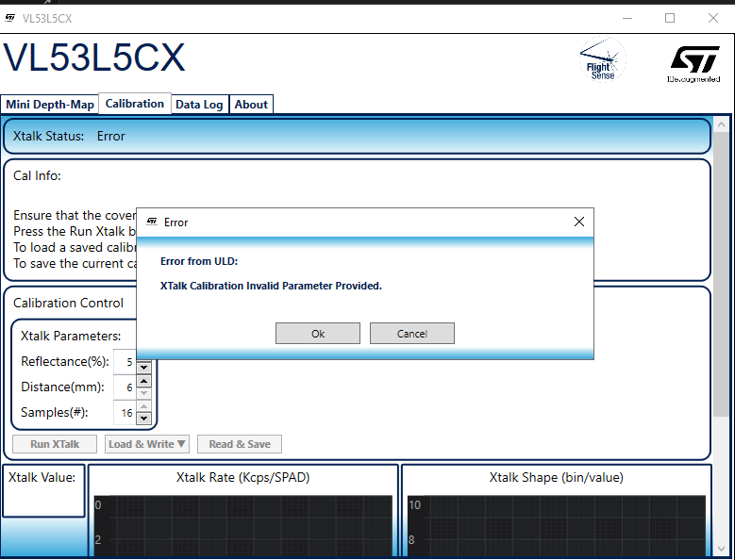Click the 'XTalk Calibration Invalid Parameter Provided.' message

pos(271,286)
